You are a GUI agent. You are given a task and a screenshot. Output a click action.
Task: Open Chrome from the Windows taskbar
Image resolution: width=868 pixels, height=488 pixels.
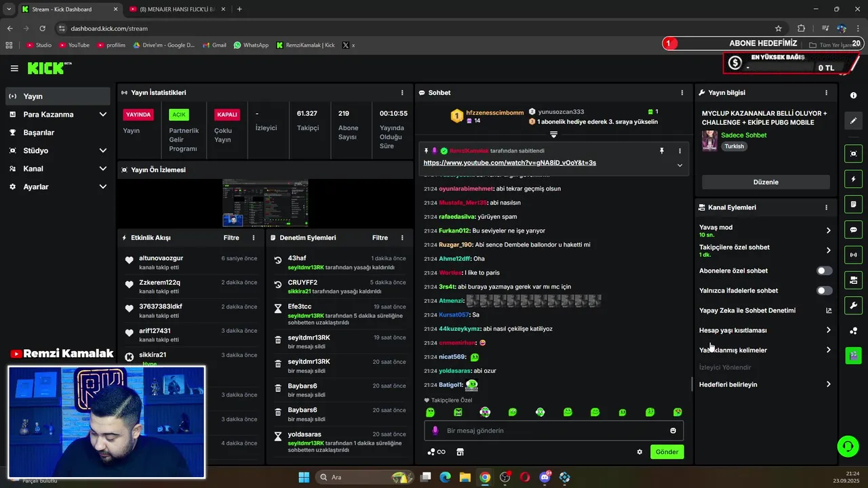[x=485, y=477]
